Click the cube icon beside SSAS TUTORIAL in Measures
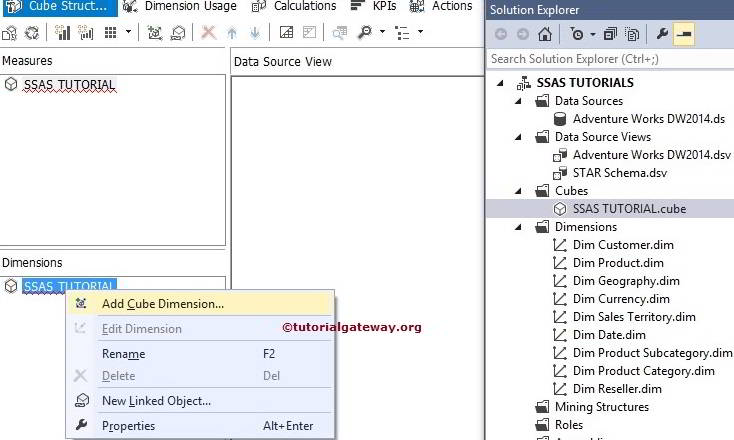This screenshot has width=734, height=440. (x=11, y=84)
